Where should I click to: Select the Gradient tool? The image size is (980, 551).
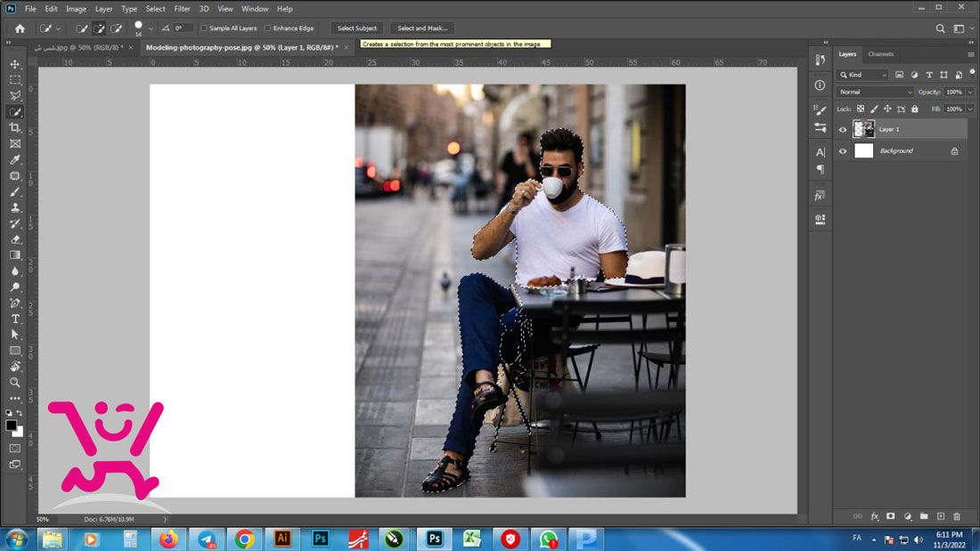click(15, 255)
